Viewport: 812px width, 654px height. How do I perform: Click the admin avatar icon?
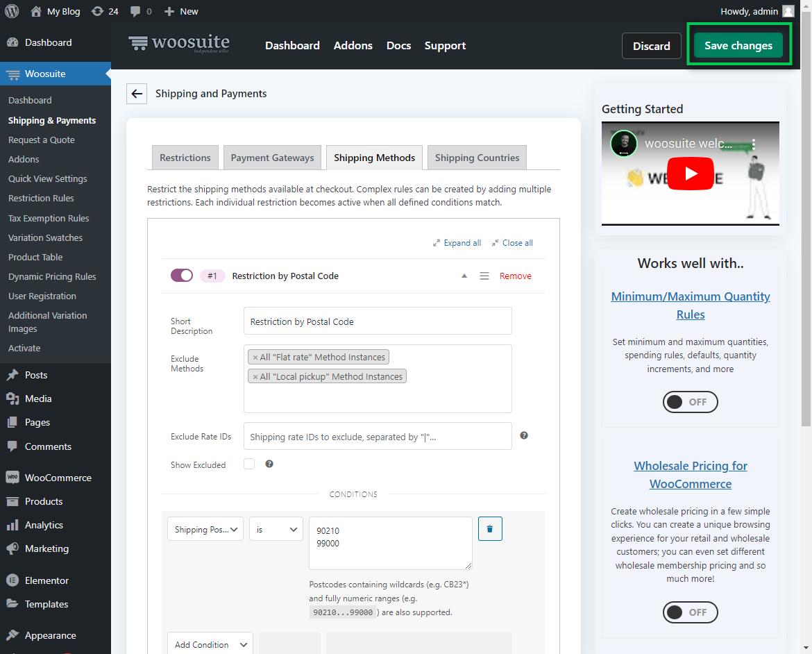click(788, 11)
